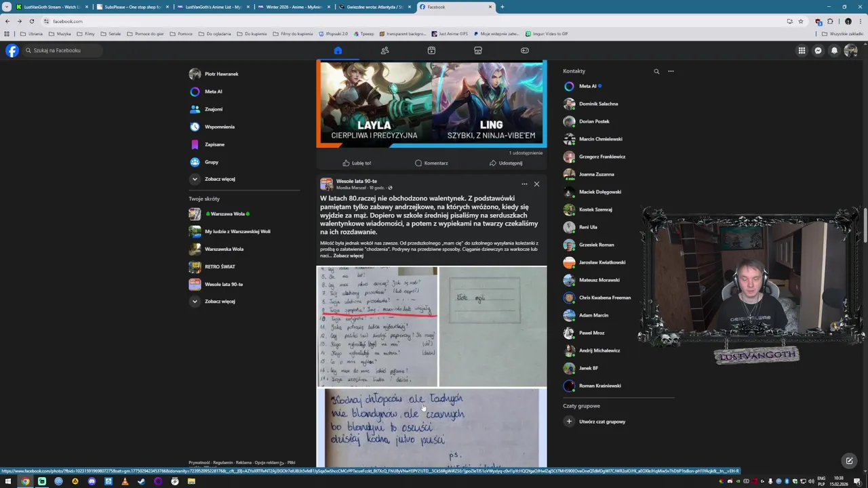Click Komentarz on the Layla post
868x488 pixels.
tap(431, 163)
